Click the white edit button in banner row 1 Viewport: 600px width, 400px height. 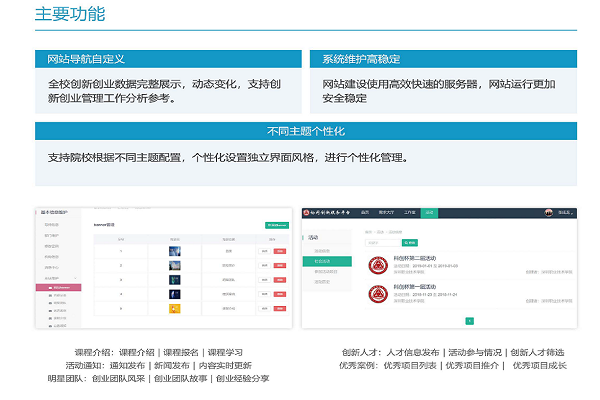(x=265, y=251)
